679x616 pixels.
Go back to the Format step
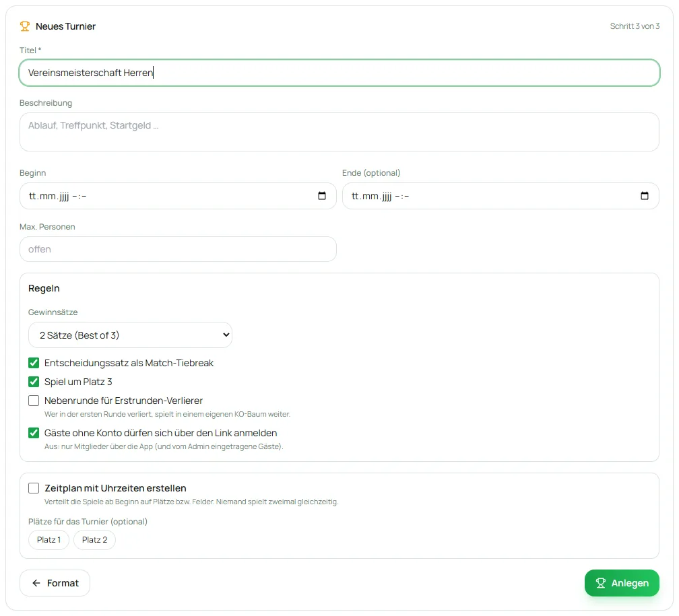coord(55,583)
